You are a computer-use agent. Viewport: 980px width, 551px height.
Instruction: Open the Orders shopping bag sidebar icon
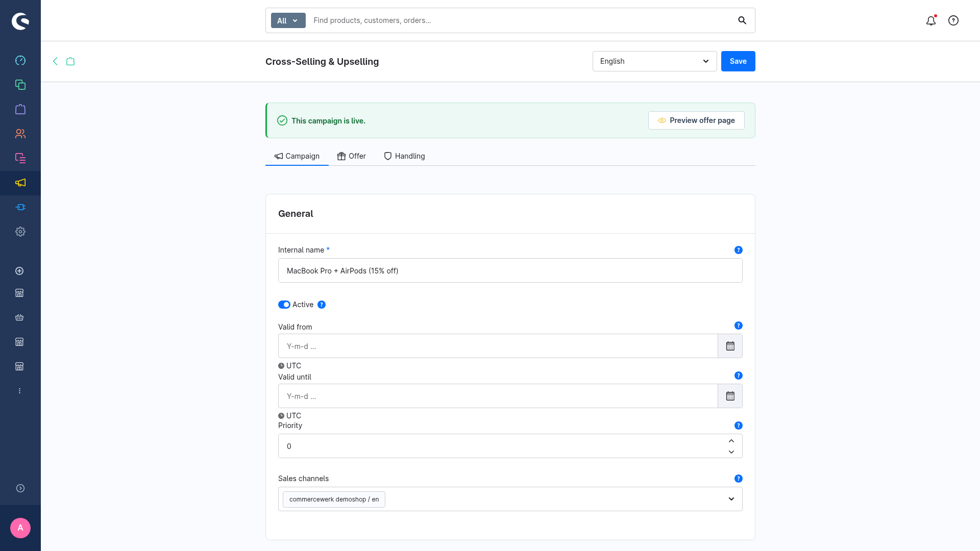(x=20, y=109)
